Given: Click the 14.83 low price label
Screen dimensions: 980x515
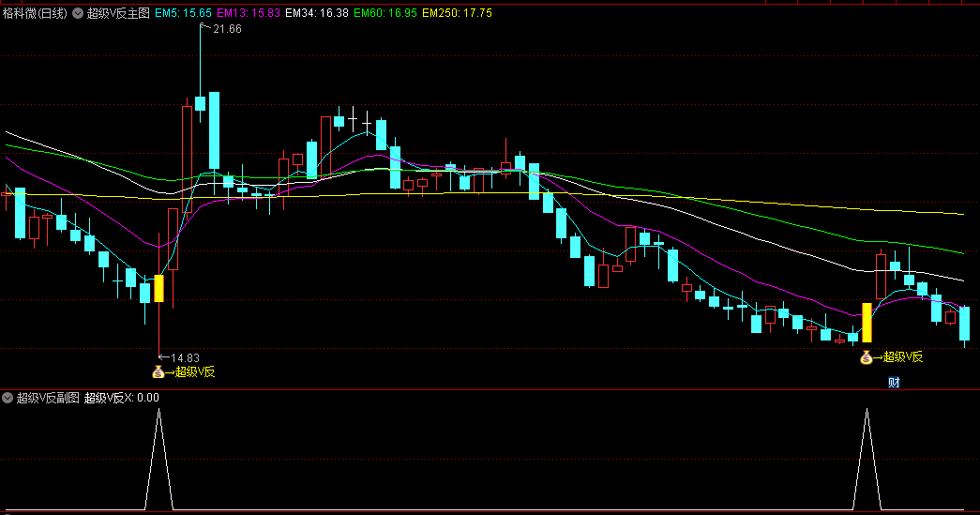Looking at the screenshot, I should pos(185,358).
